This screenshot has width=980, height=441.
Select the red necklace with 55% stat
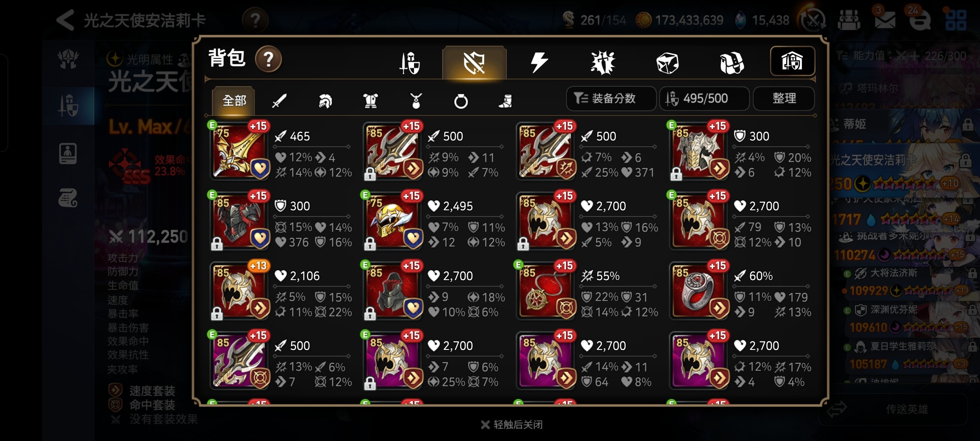pyautogui.click(x=546, y=290)
